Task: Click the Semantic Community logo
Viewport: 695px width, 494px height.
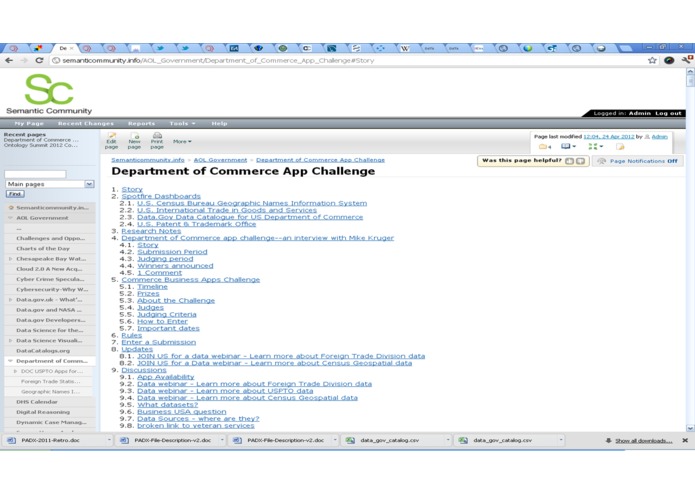Action: click(x=49, y=94)
